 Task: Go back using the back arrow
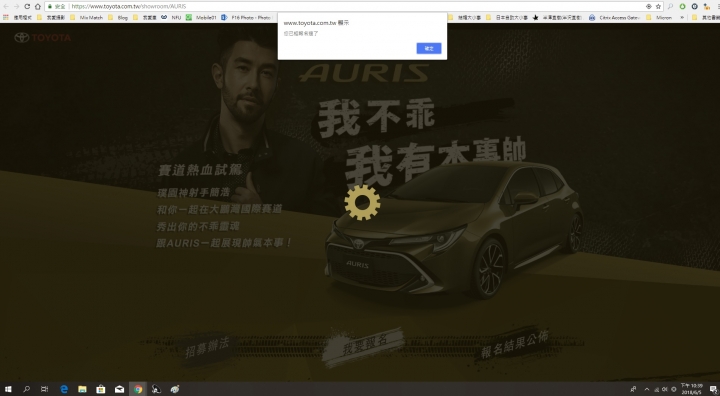(x=6, y=6)
